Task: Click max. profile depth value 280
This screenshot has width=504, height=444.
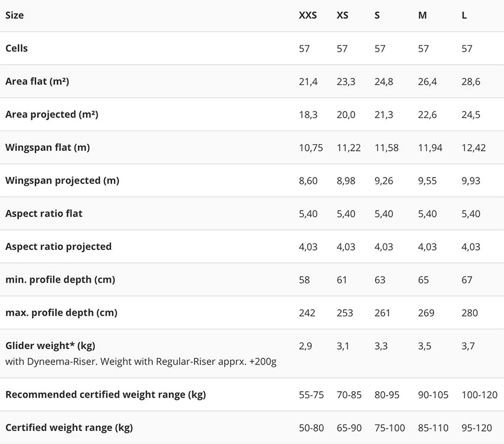Action: [470, 313]
